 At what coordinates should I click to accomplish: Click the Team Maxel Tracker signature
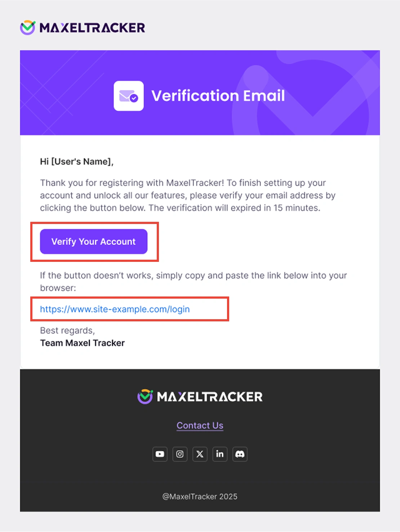pos(83,343)
